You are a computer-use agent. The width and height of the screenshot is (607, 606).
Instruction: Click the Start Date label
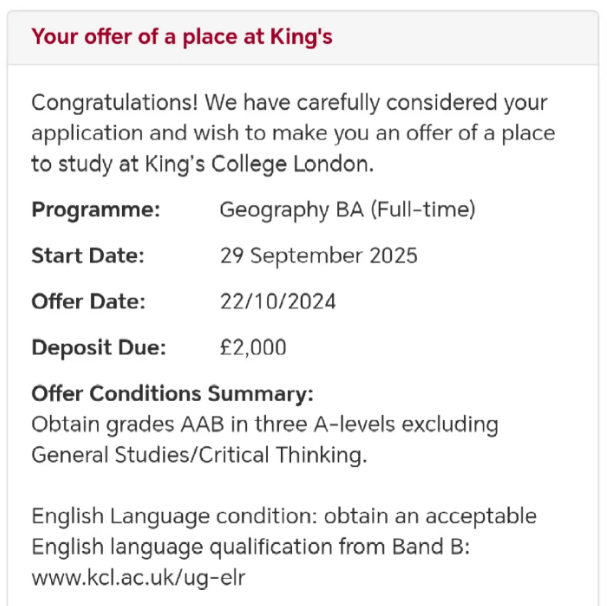(x=88, y=256)
